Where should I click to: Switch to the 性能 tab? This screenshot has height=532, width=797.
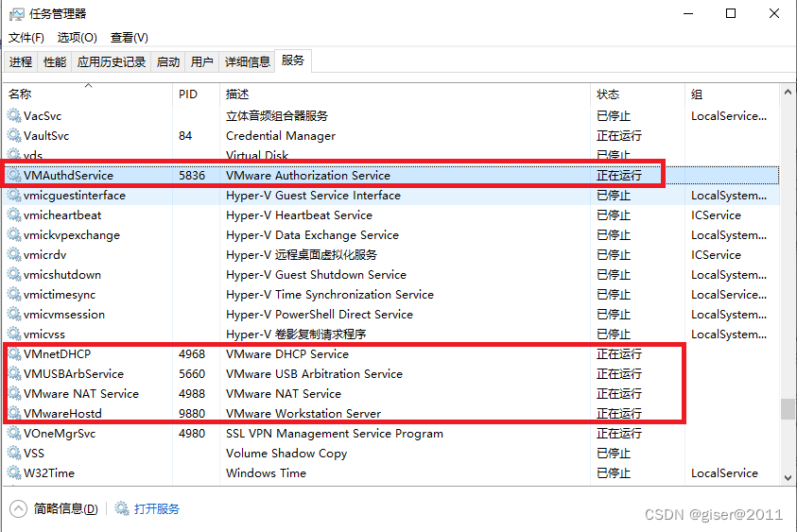(x=55, y=62)
